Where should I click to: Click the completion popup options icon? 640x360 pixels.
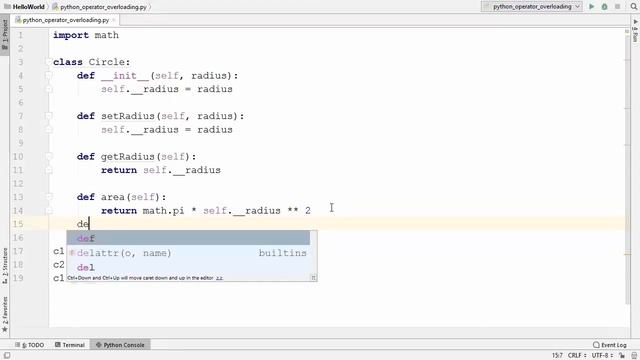coord(313,278)
